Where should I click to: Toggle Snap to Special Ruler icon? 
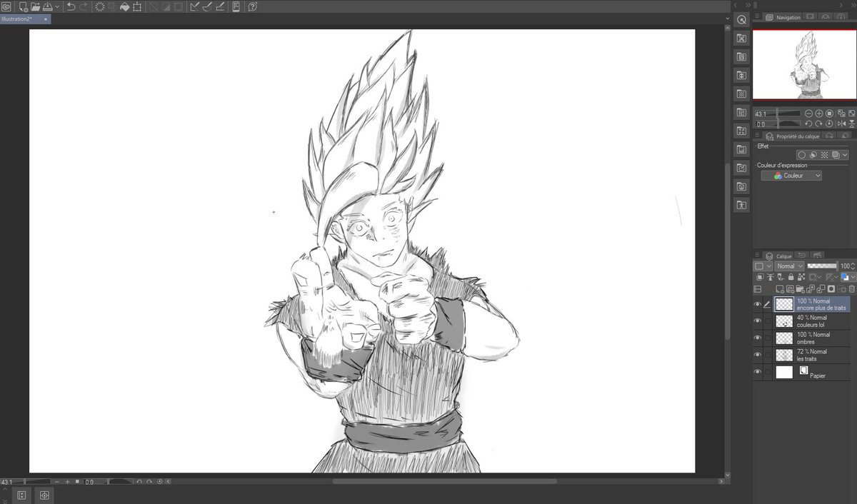(207, 7)
